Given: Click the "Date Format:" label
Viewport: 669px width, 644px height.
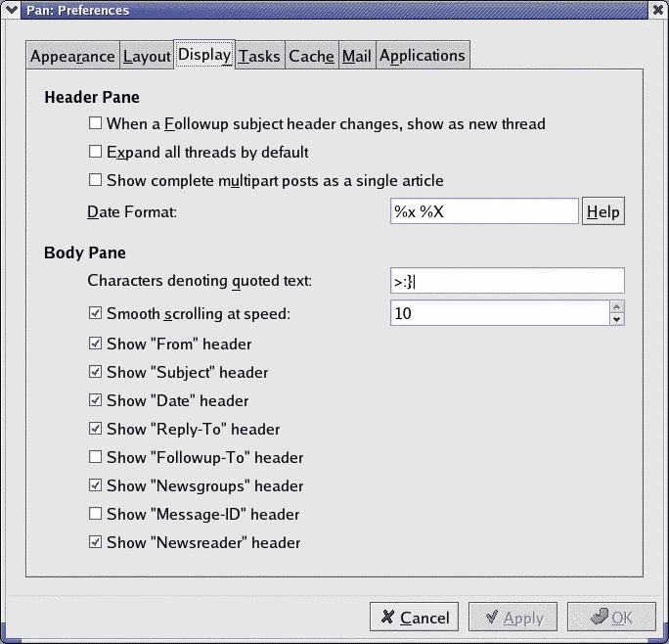Looking at the screenshot, I should click(132, 211).
